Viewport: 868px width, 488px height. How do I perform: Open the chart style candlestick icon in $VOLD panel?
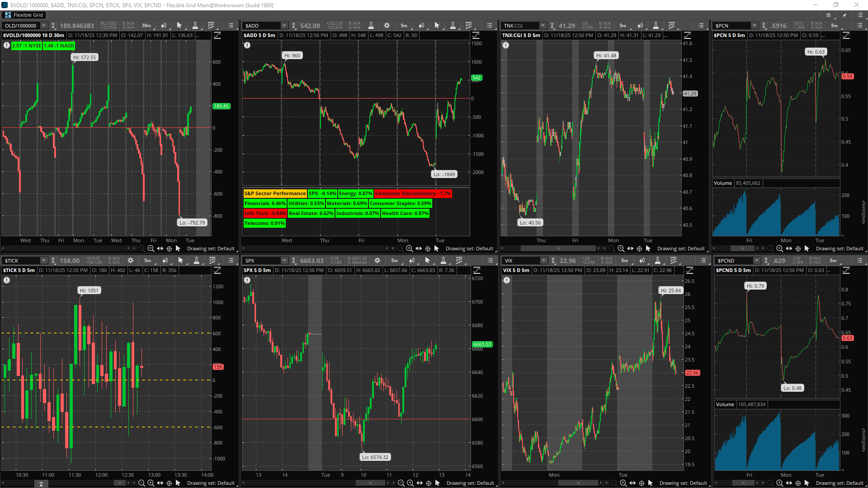tap(164, 26)
